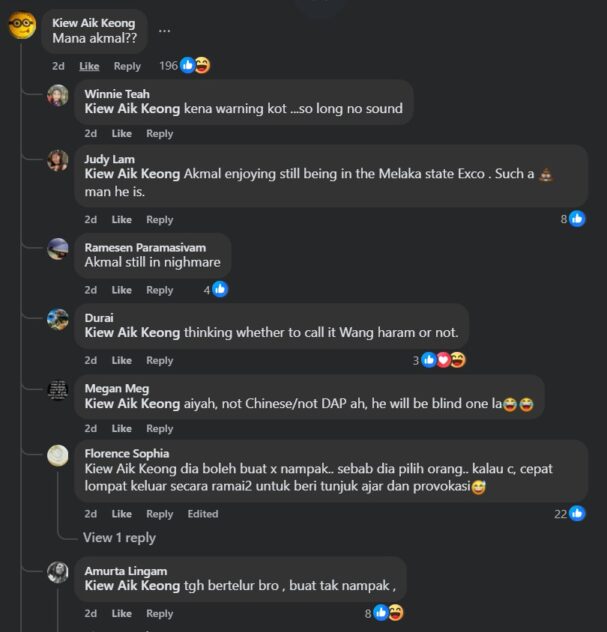Open Judy Lam's profile avatar
The height and width of the screenshot is (632, 607).
58,160
